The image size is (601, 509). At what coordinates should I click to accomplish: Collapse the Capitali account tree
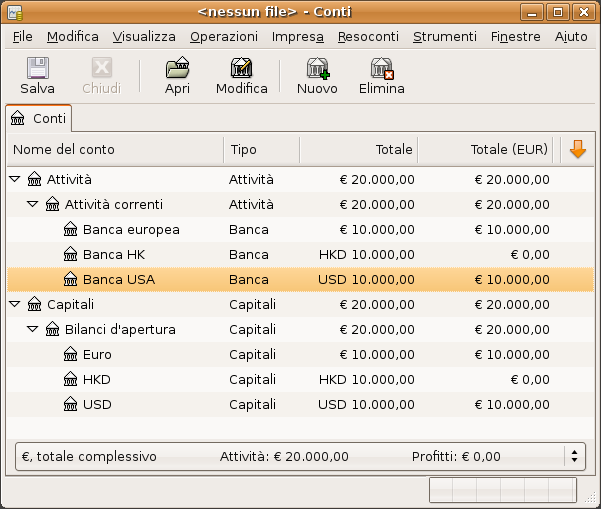[x=15, y=304]
